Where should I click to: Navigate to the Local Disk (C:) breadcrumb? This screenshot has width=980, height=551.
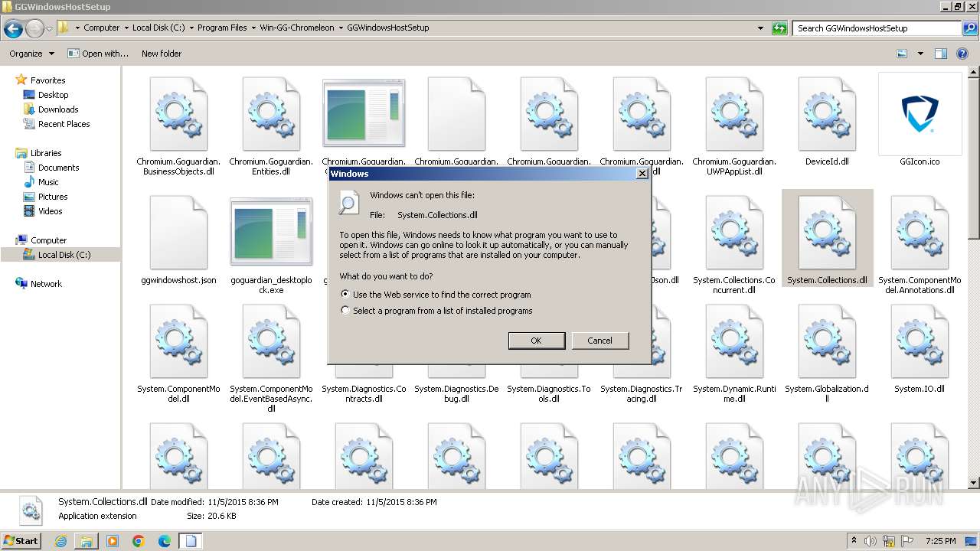tap(158, 28)
